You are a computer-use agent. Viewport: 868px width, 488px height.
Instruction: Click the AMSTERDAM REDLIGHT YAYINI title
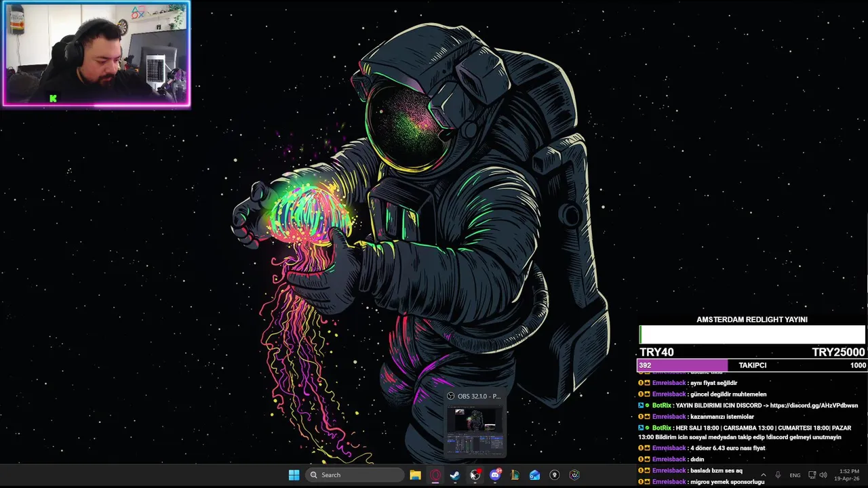[x=752, y=319]
